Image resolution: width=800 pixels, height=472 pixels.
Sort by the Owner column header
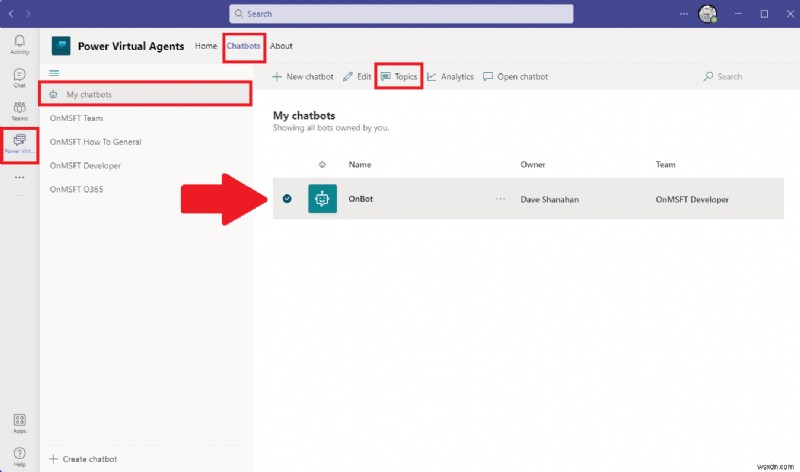coord(533,164)
